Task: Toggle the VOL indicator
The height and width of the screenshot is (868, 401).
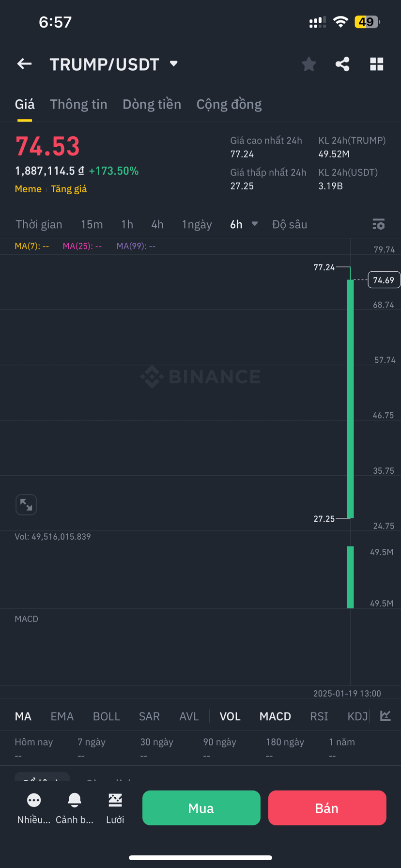Action: (230, 716)
